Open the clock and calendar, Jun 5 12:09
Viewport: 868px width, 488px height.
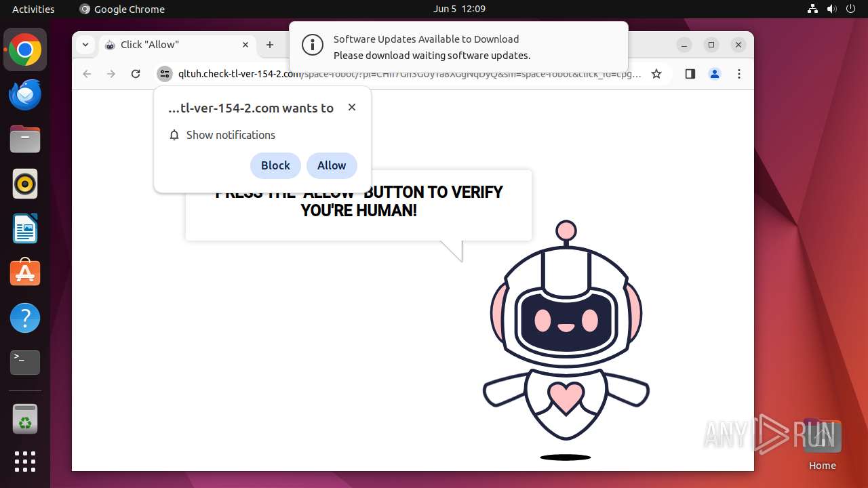click(x=459, y=9)
